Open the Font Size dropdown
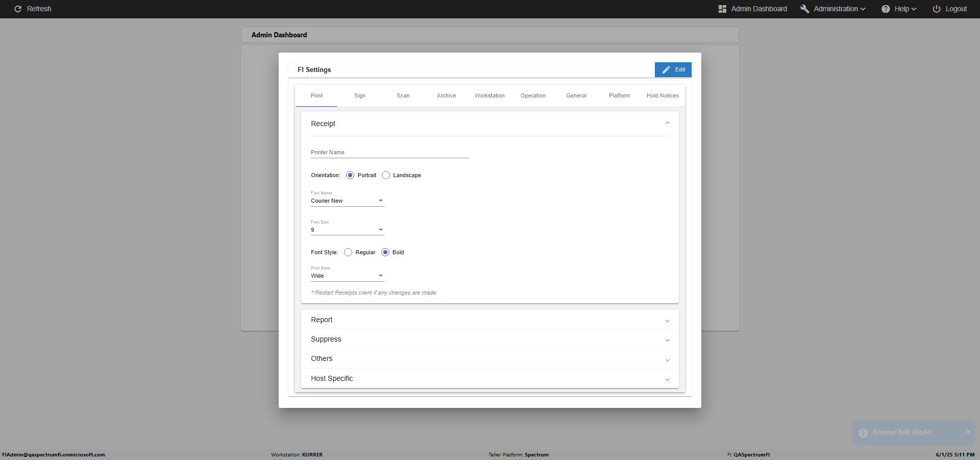980x460 pixels. (348, 230)
